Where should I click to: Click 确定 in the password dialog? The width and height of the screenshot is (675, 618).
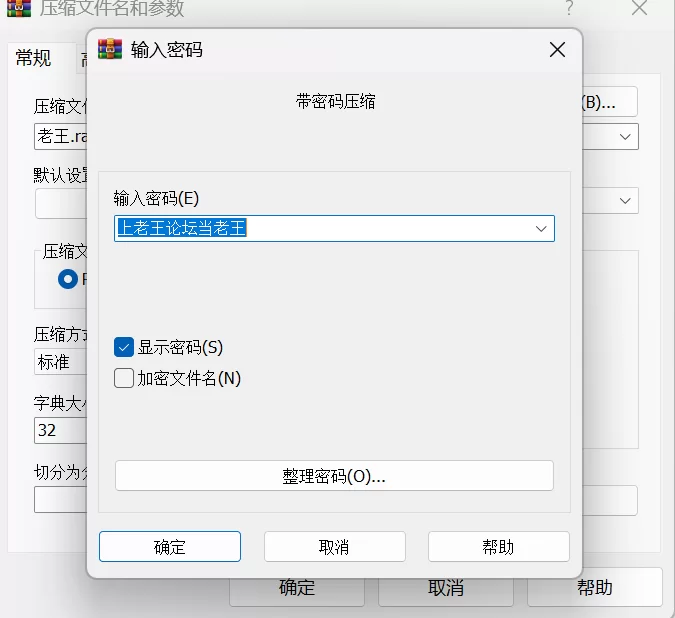[x=170, y=547]
